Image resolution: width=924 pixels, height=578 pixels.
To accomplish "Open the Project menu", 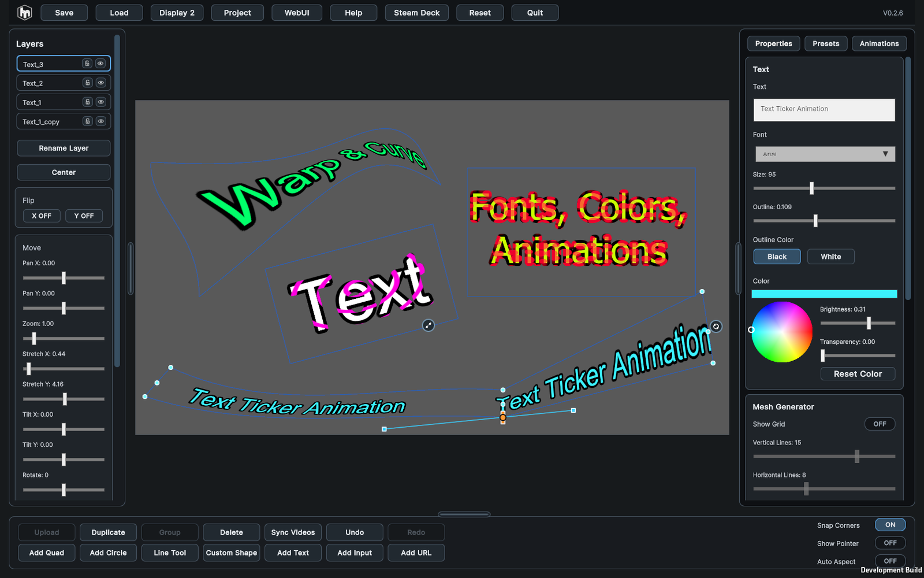I will tap(237, 13).
